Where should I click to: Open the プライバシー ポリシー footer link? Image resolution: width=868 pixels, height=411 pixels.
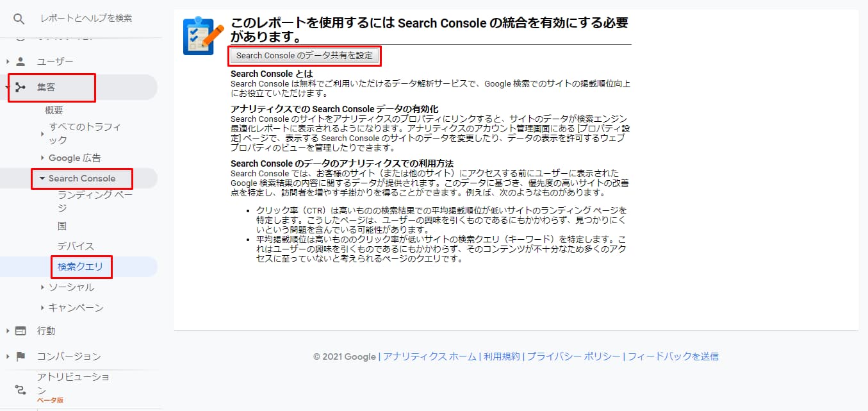coord(573,356)
